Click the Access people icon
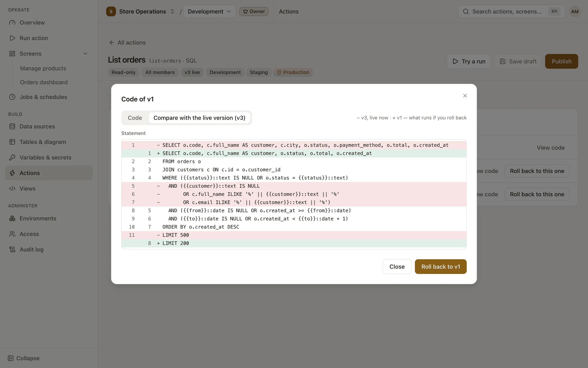 click(x=12, y=234)
